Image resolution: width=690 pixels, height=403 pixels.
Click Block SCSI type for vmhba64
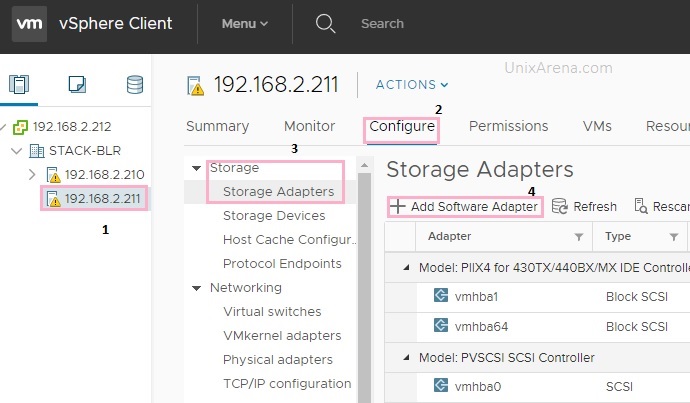tap(636, 327)
